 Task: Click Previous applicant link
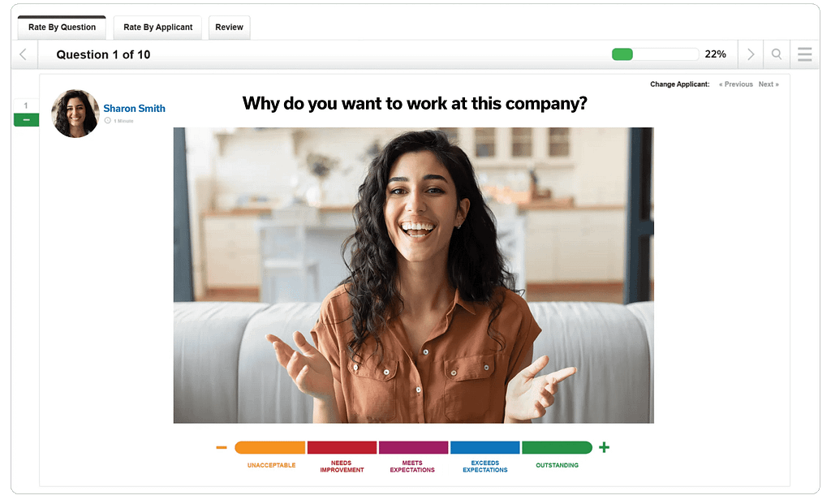(x=735, y=84)
